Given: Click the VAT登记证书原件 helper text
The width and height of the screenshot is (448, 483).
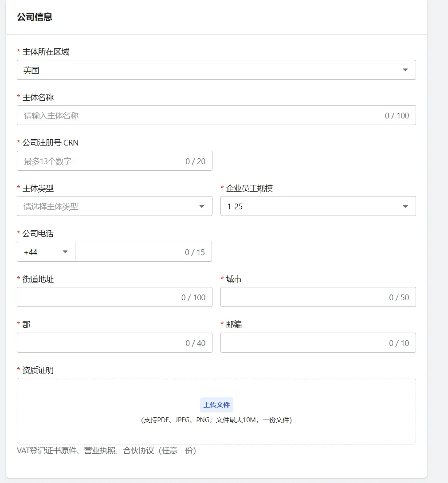Looking at the screenshot, I should click(x=106, y=451).
